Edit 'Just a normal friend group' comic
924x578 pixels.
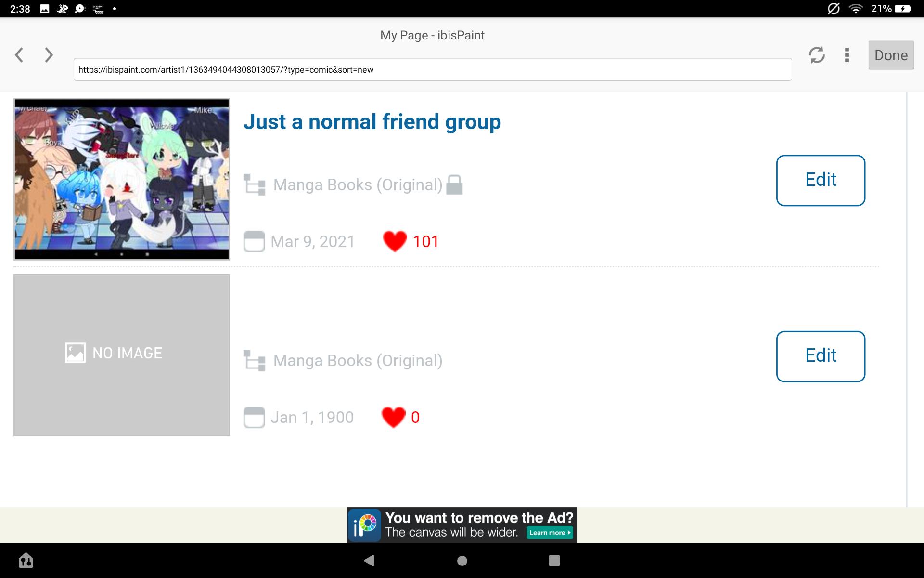(x=821, y=180)
